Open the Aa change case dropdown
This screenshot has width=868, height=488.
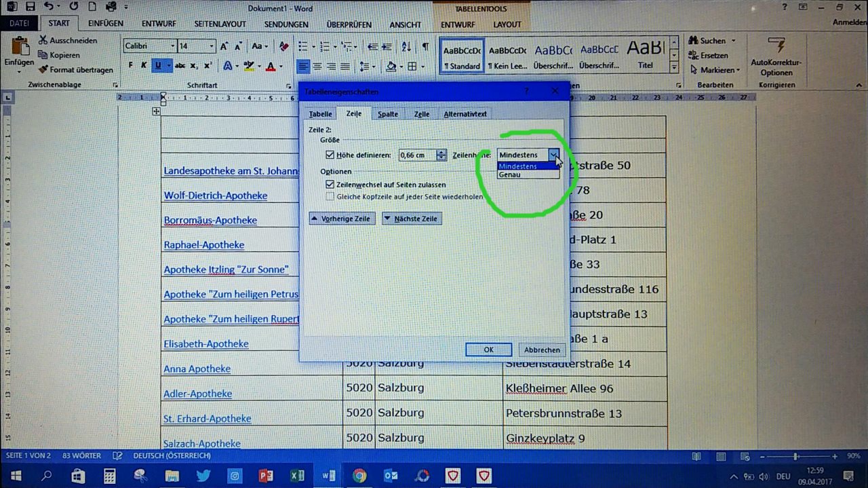(x=260, y=46)
